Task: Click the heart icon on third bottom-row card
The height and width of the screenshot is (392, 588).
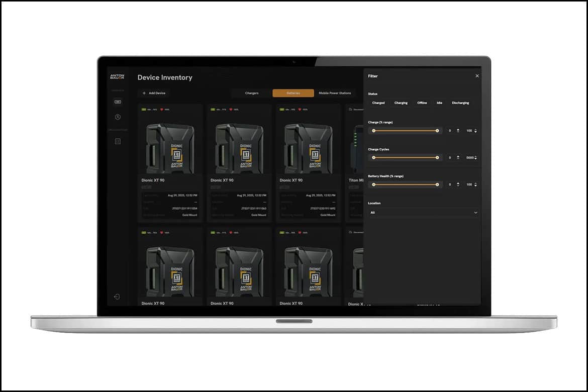Action: [300, 233]
